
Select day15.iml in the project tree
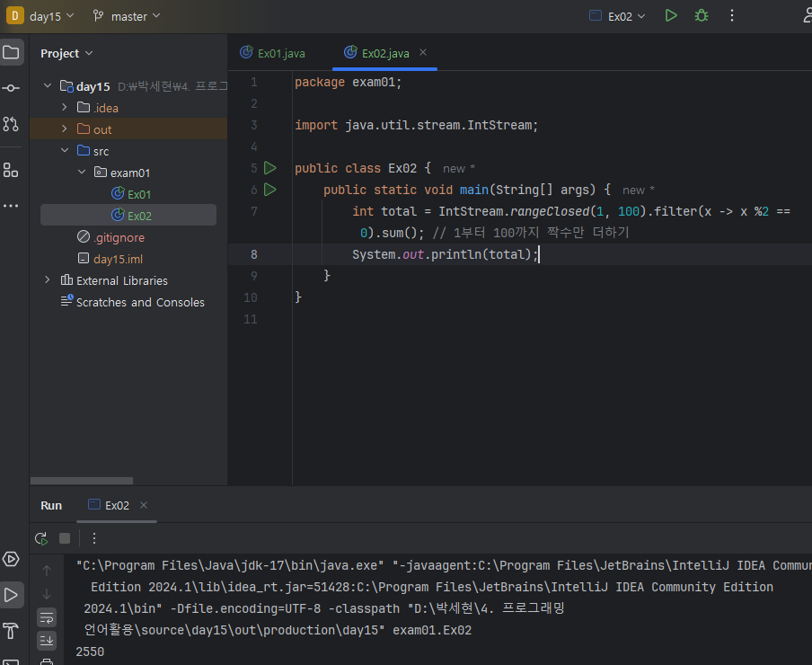coord(118,259)
